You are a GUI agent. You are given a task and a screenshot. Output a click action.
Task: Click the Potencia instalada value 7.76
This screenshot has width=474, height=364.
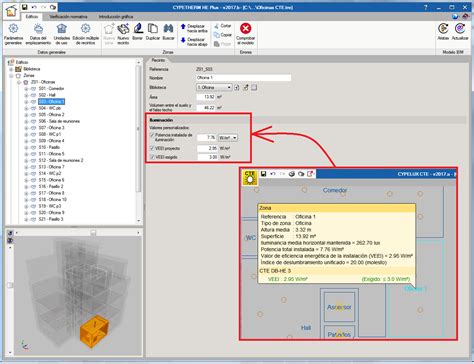coord(207,138)
